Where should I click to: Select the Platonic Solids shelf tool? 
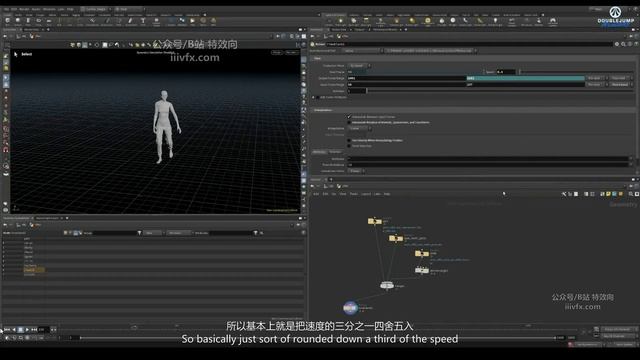[156, 21]
